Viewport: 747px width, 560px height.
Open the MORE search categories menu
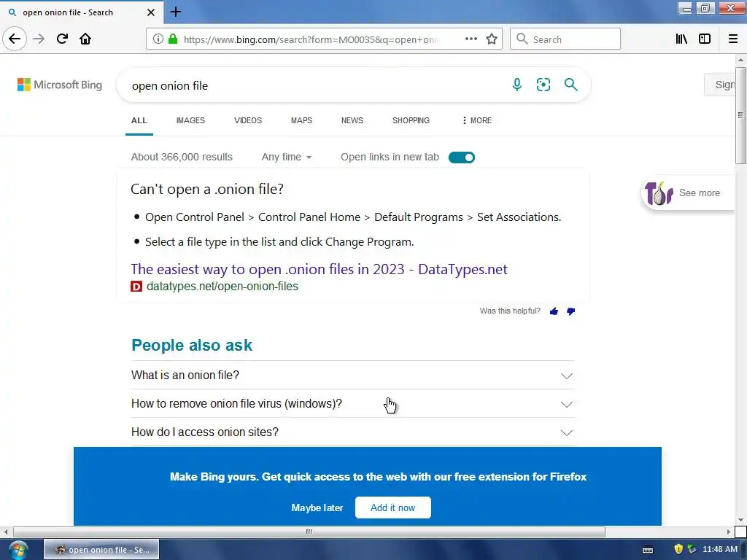(x=477, y=120)
